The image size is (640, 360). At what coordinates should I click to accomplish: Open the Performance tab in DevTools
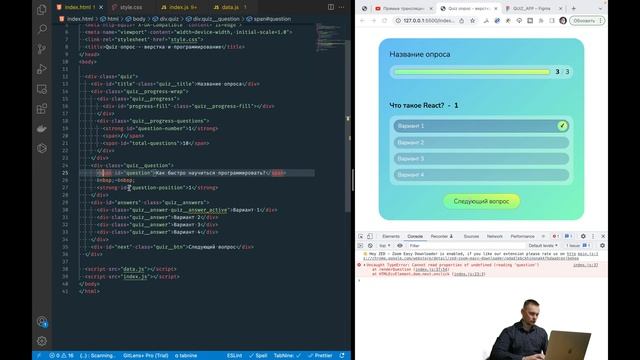[x=522, y=236]
